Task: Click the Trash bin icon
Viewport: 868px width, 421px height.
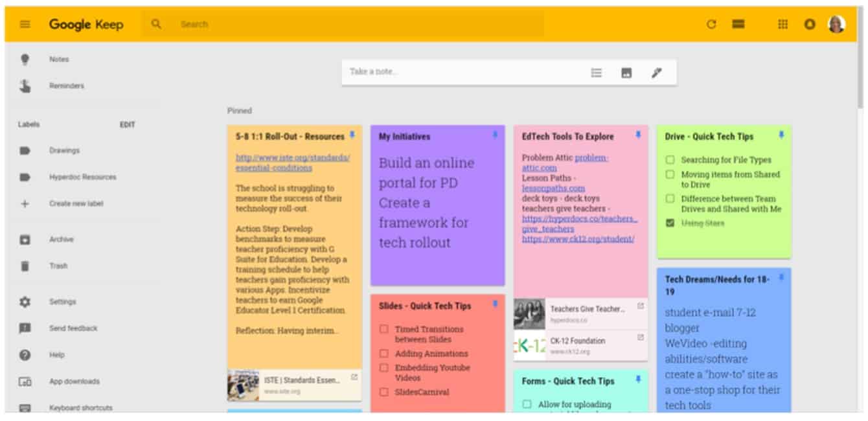Action: (25, 266)
